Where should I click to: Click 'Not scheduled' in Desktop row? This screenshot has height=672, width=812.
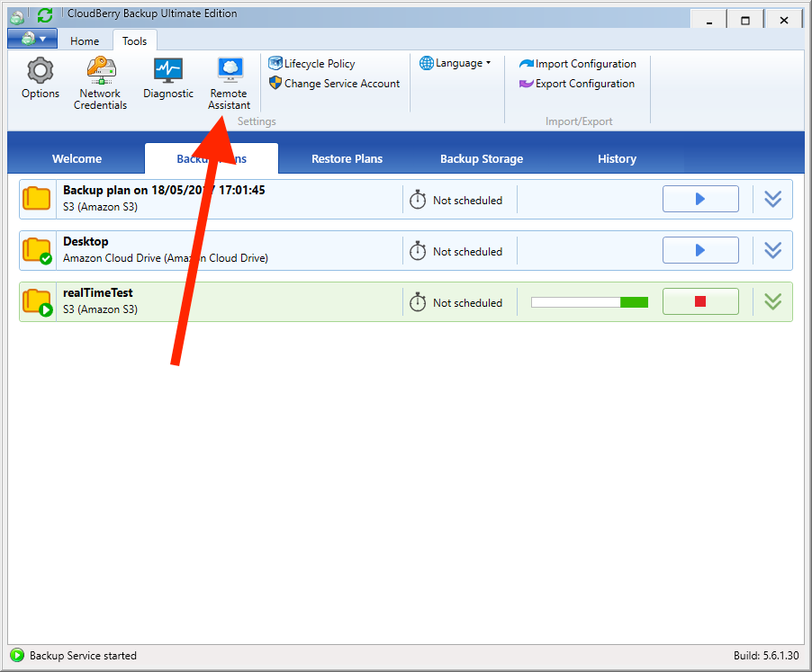coord(467,251)
